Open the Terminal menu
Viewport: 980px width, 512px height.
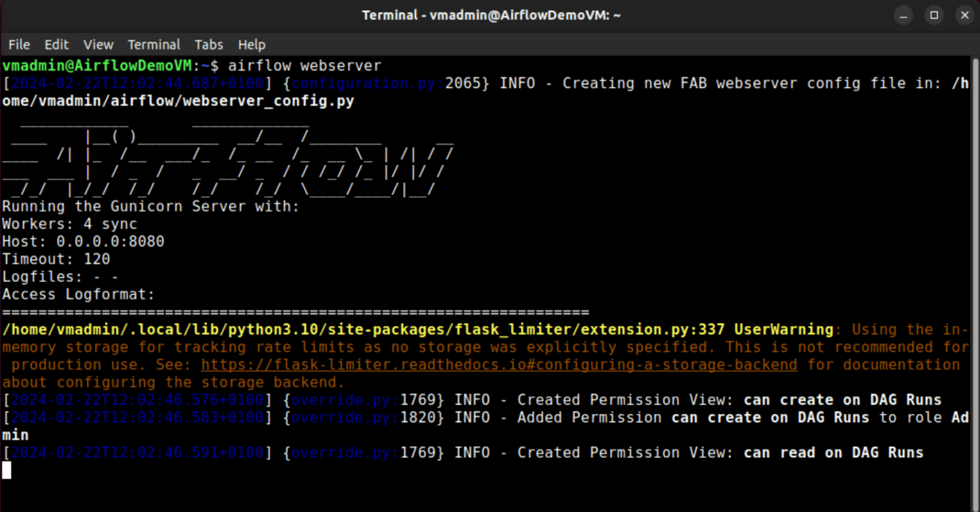click(154, 44)
